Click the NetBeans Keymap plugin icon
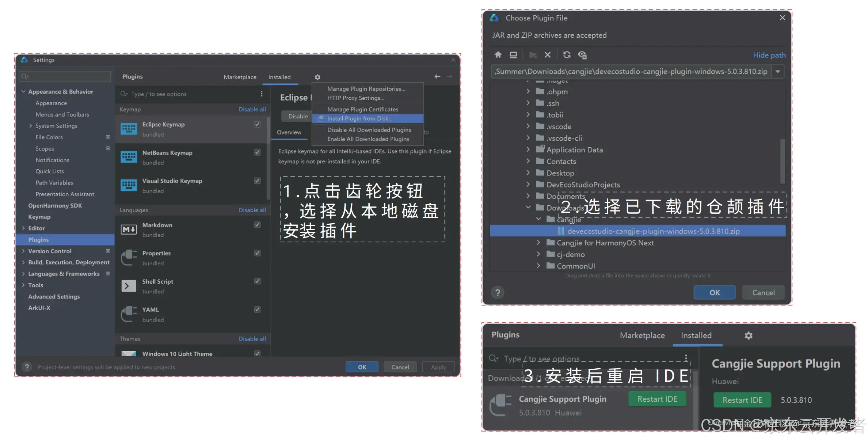Viewport: 868px width, 440px height. click(x=128, y=156)
